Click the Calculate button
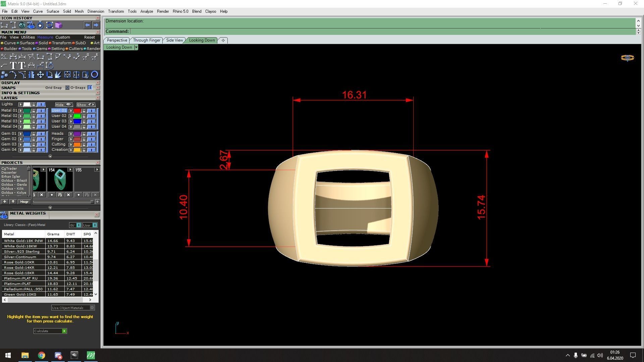This screenshot has height=362, width=644. click(50, 331)
